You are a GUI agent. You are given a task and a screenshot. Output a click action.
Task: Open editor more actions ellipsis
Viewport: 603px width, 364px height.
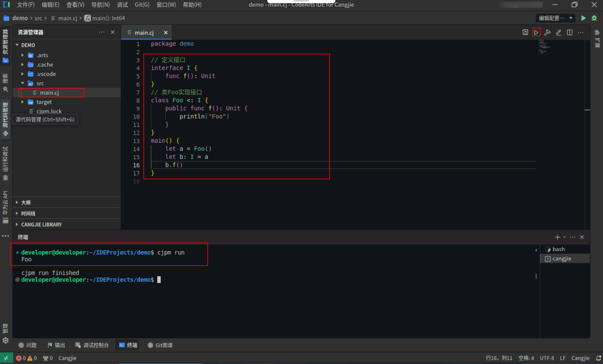(x=581, y=32)
